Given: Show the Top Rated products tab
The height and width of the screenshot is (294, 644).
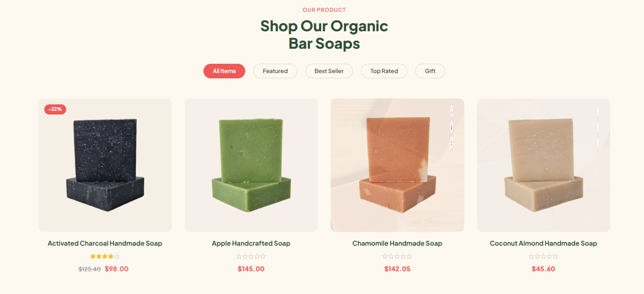Looking at the screenshot, I should 384,71.
